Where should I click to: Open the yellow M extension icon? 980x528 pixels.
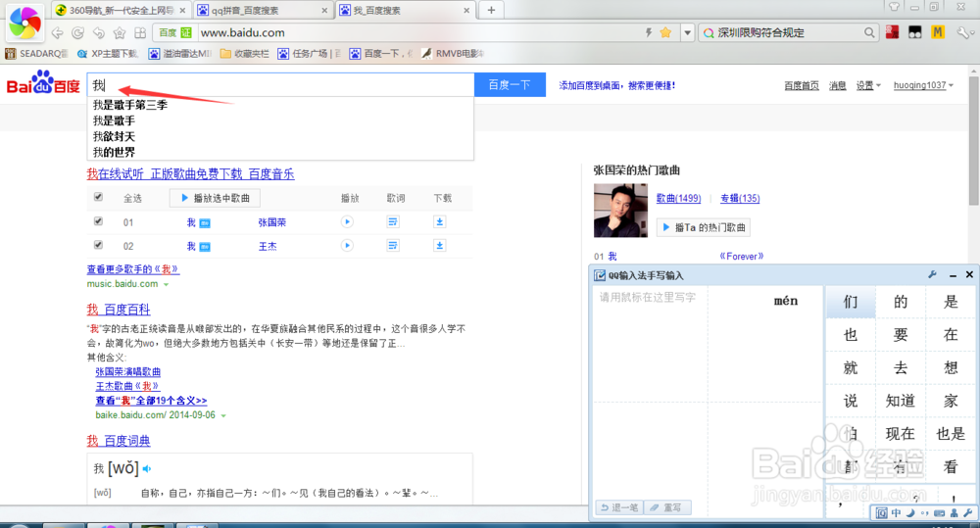938,32
